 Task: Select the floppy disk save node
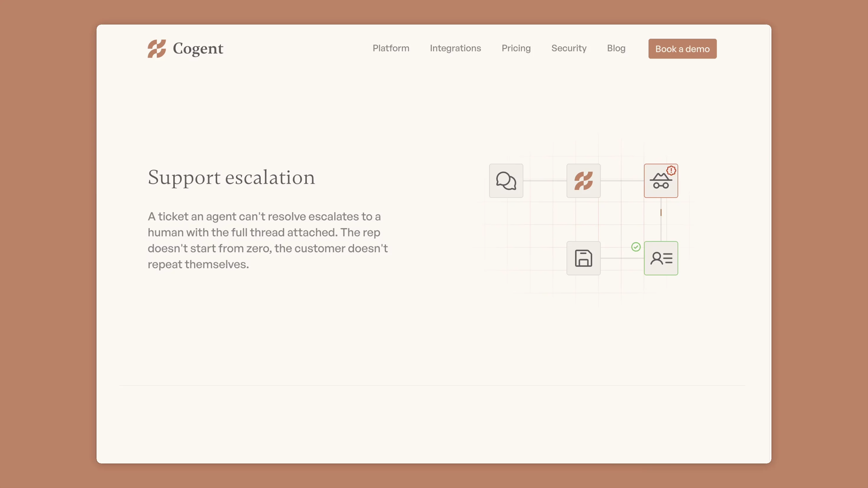click(584, 258)
